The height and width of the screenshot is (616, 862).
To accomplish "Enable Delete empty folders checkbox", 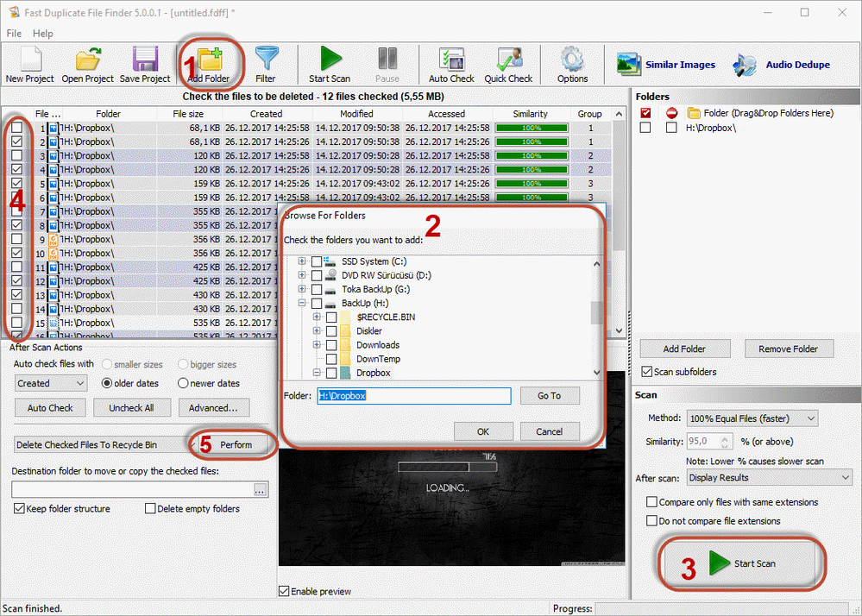I will [x=150, y=508].
